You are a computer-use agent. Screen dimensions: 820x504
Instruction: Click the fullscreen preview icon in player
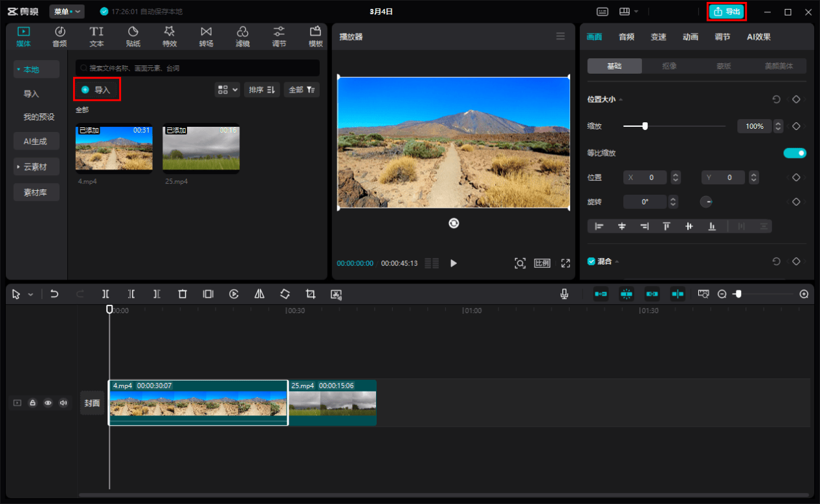[x=566, y=263]
